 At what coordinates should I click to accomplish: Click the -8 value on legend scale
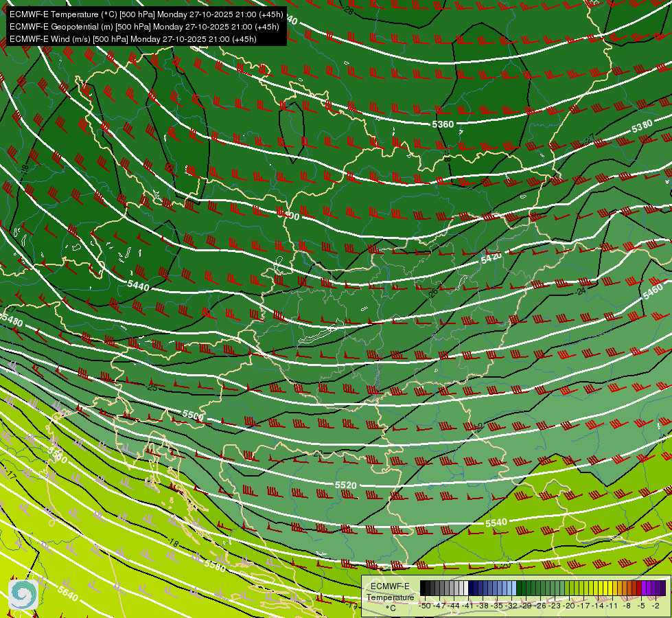coord(627,606)
